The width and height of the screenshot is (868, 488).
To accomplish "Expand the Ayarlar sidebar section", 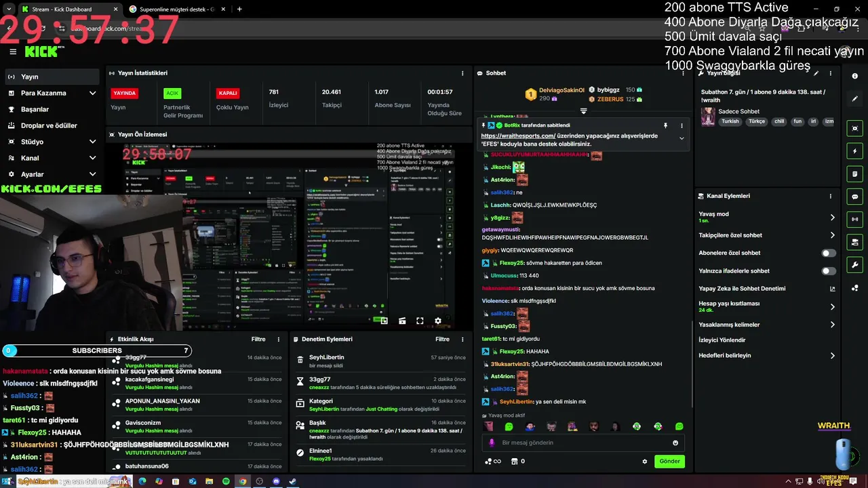I will tap(52, 174).
